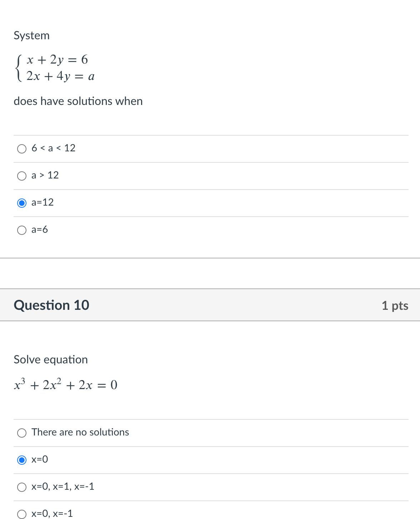
Task: Click the selected x=0 radio indicator
Action: coord(22,460)
